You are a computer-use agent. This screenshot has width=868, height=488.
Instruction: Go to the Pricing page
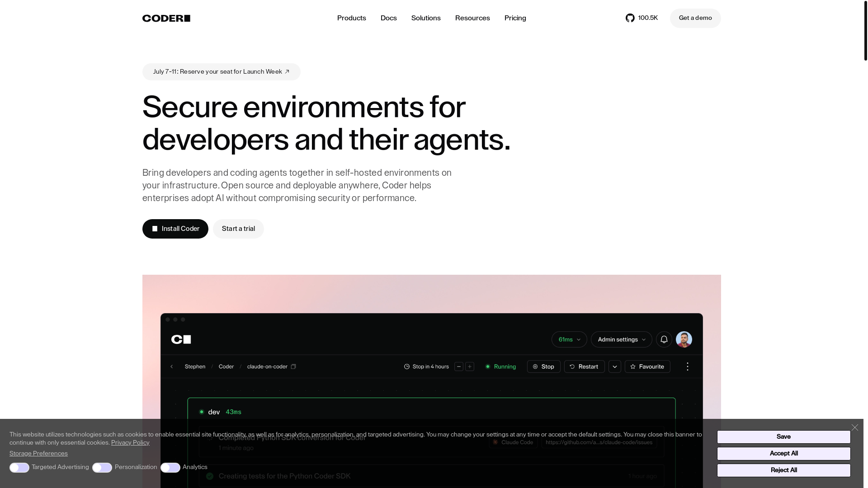(515, 18)
